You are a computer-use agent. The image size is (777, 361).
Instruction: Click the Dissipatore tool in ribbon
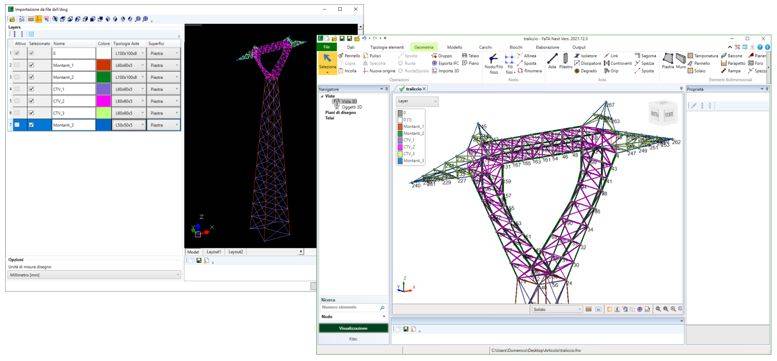click(x=588, y=63)
